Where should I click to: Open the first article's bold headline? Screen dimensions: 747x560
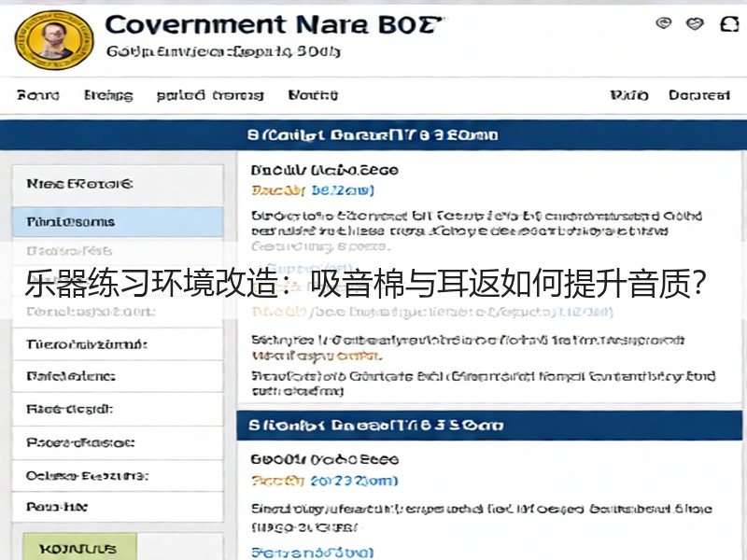coord(324,170)
